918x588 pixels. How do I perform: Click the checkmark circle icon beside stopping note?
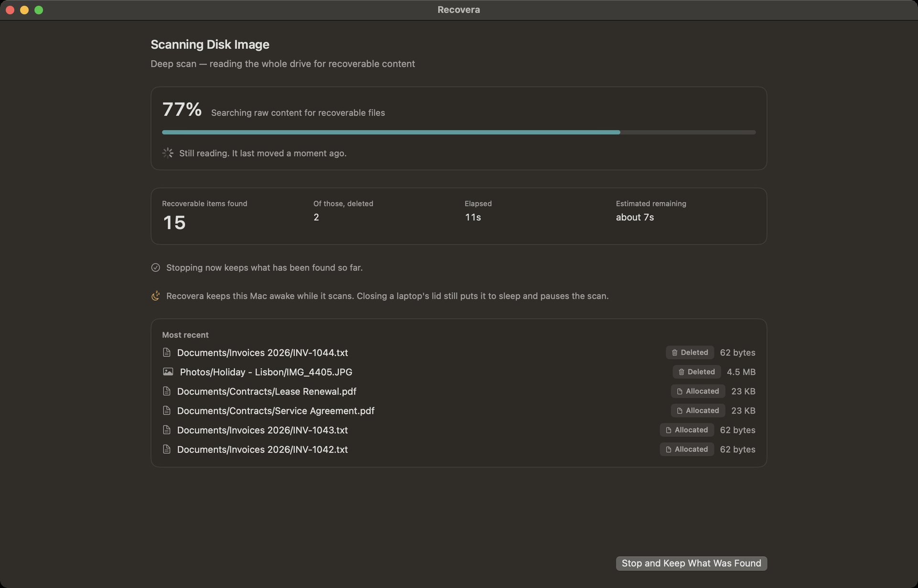coord(155,268)
